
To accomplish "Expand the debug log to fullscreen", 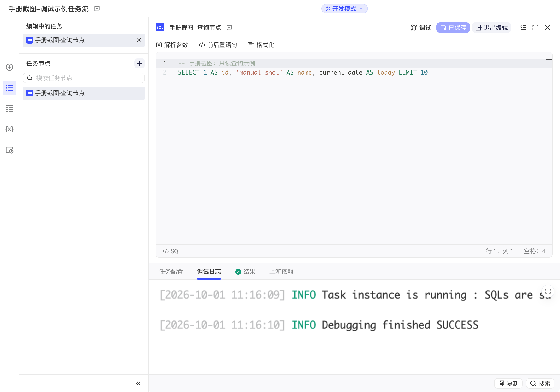I will click(x=548, y=291).
